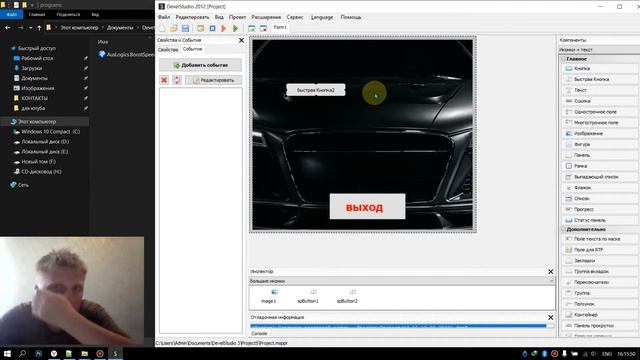Viewport: 640px width, 360px height.
Task: Select the Контейнер component
Action: click(600, 315)
